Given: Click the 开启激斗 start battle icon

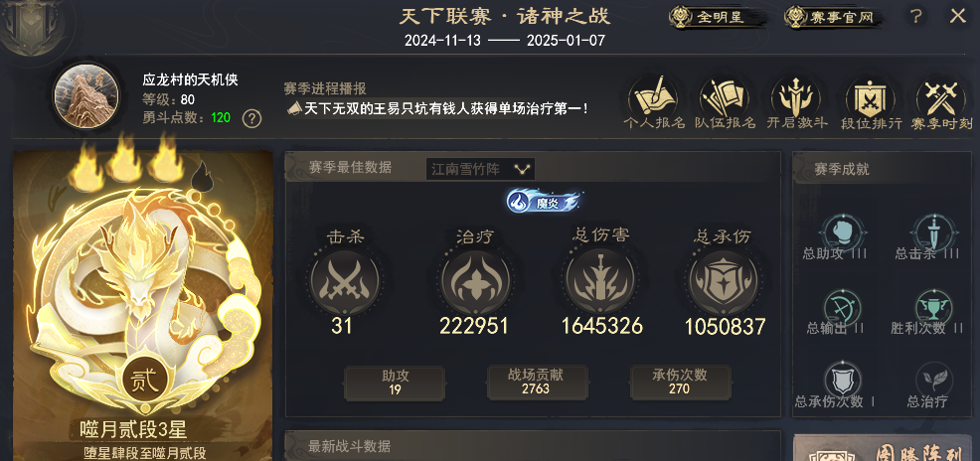Looking at the screenshot, I should tap(797, 102).
